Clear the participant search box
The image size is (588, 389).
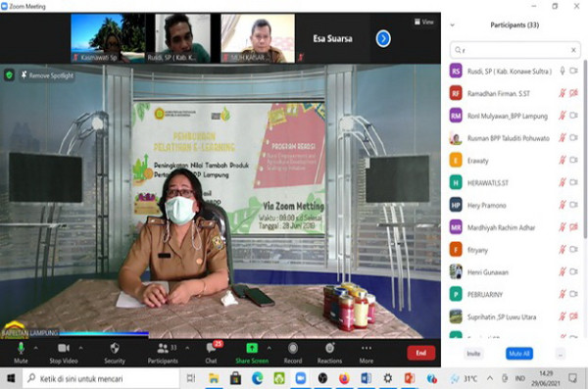(x=573, y=50)
